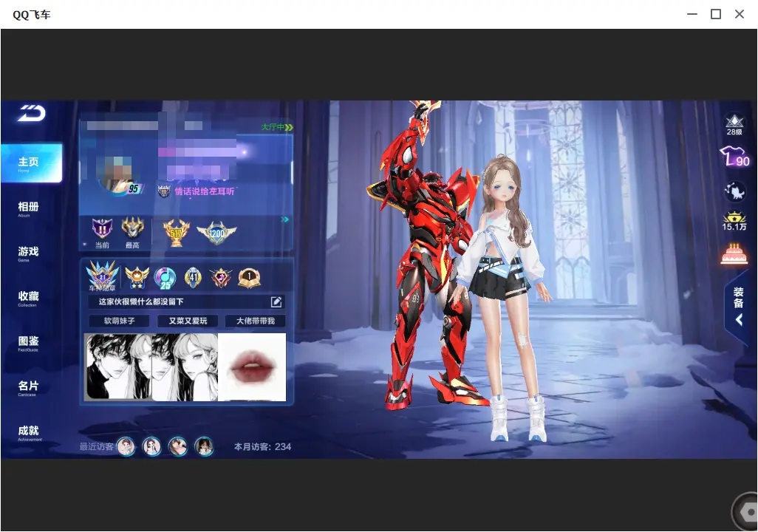The width and height of the screenshot is (758, 532).
Task: Open the 收藏 collection tab
Action: 28,298
